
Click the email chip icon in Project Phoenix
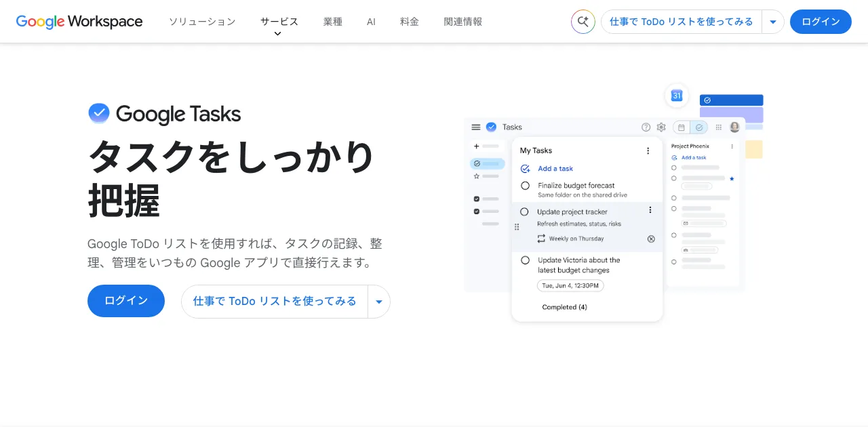coord(686,223)
